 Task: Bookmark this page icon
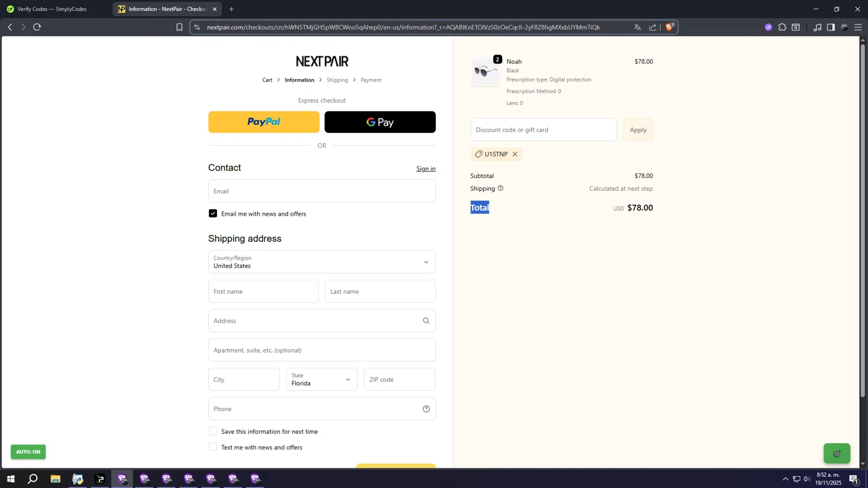pos(179,27)
